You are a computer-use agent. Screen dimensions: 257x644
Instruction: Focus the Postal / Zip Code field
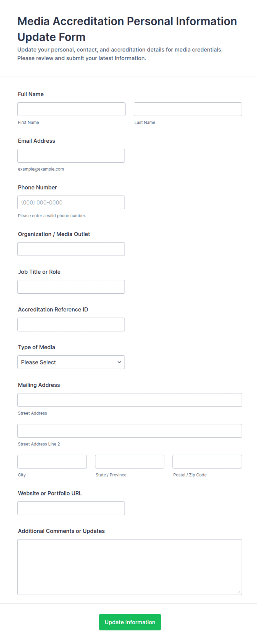pyautogui.click(x=207, y=462)
